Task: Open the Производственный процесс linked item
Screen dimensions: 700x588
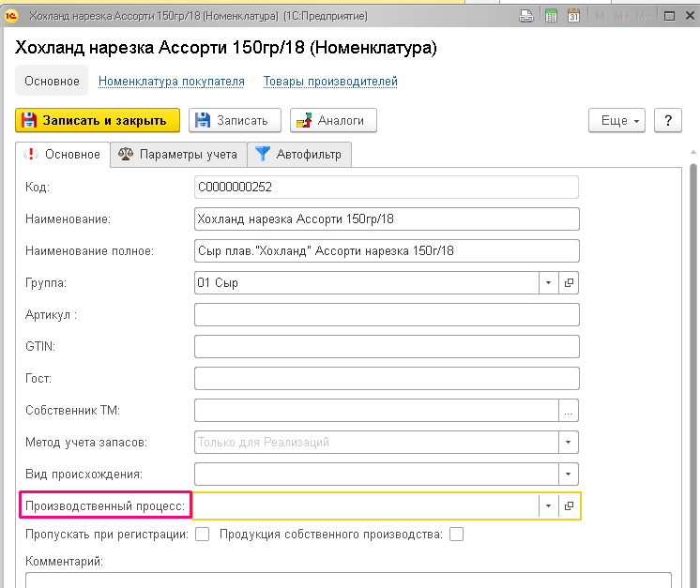Action: click(569, 505)
